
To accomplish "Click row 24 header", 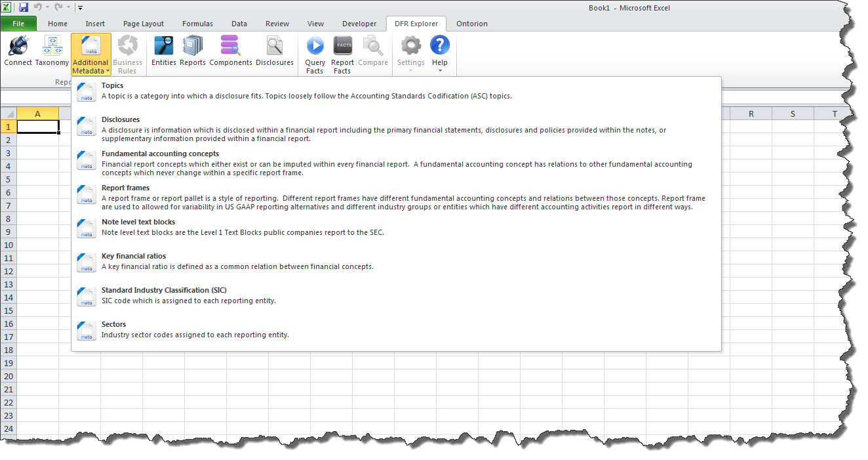I will (9, 429).
